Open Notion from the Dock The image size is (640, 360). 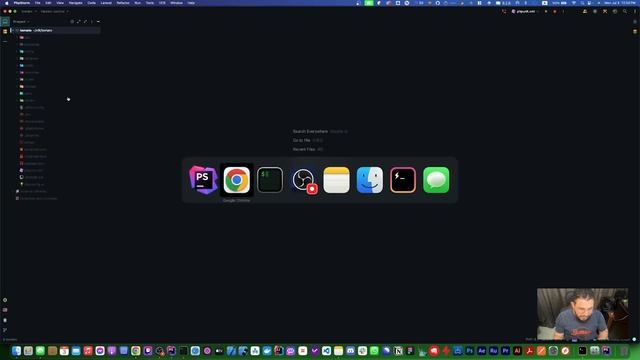tap(398, 351)
